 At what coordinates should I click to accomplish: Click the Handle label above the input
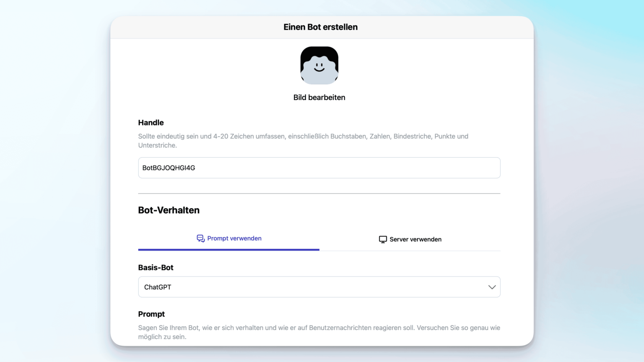(151, 122)
